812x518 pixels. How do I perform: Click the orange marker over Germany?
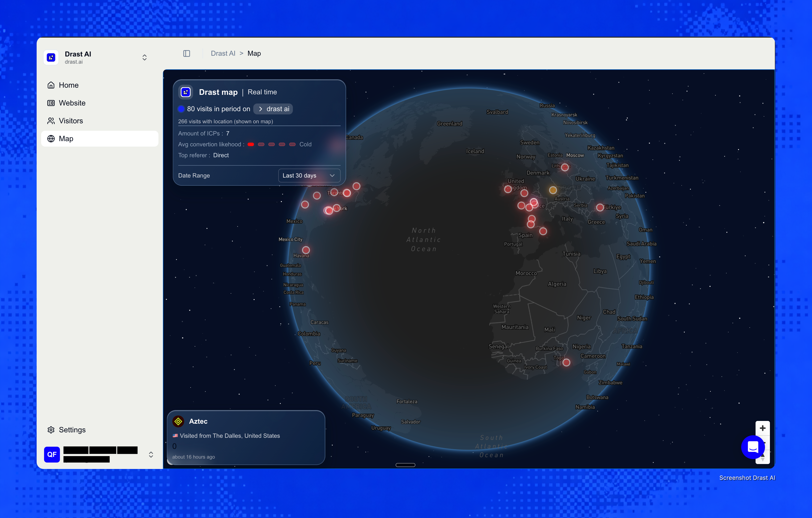[553, 190]
